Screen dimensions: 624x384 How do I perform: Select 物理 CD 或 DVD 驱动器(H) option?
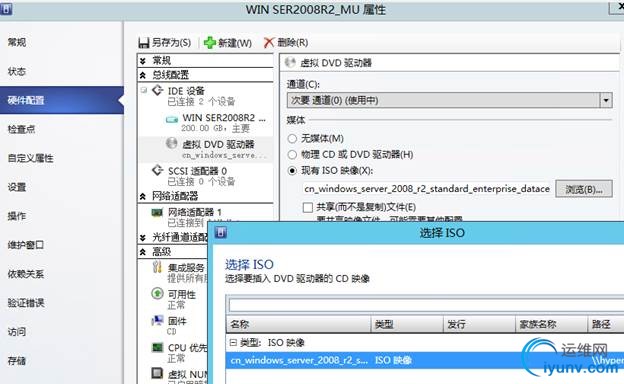[292, 154]
